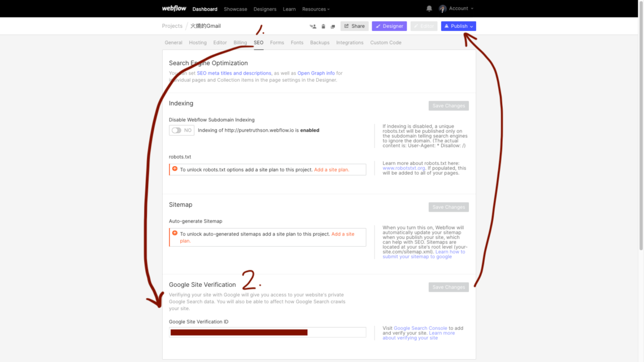This screenshot has width=644, height=362.
Task: Open the Custom Code tab
Action: [386, 43]
